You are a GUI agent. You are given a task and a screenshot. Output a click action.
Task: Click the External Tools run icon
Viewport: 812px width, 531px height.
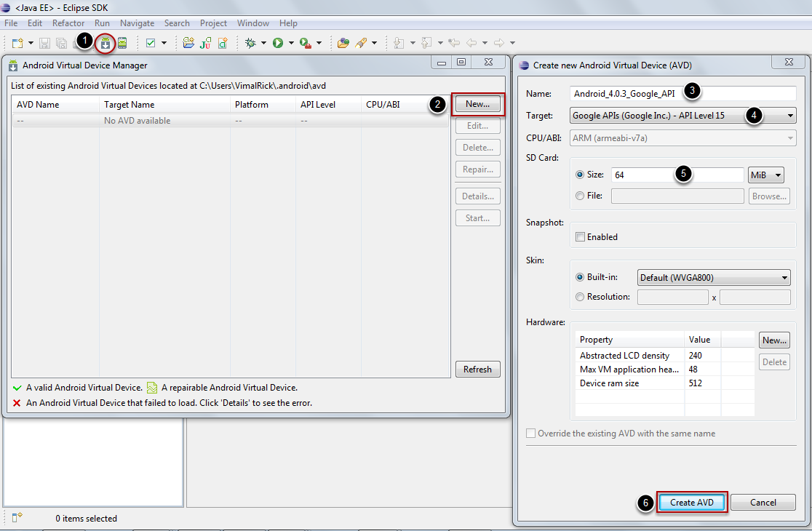306,43
